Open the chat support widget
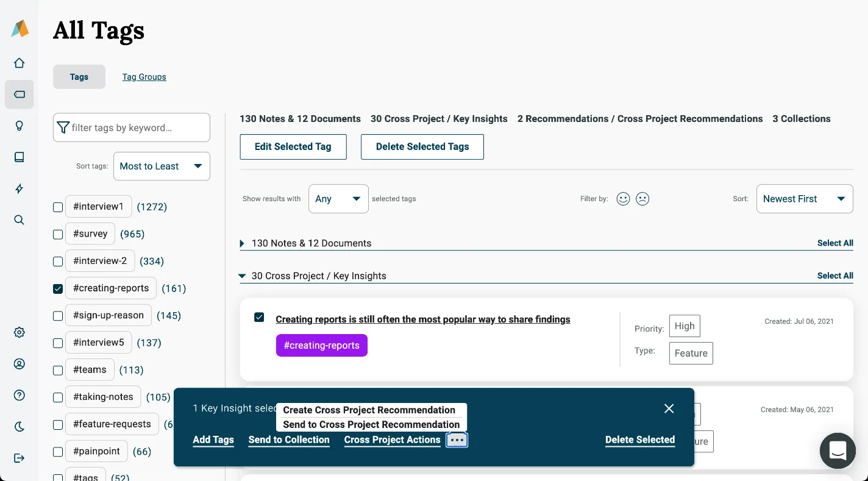Image resolution: width=868 pixels, height=481 pixels. [x=838, y=451]
